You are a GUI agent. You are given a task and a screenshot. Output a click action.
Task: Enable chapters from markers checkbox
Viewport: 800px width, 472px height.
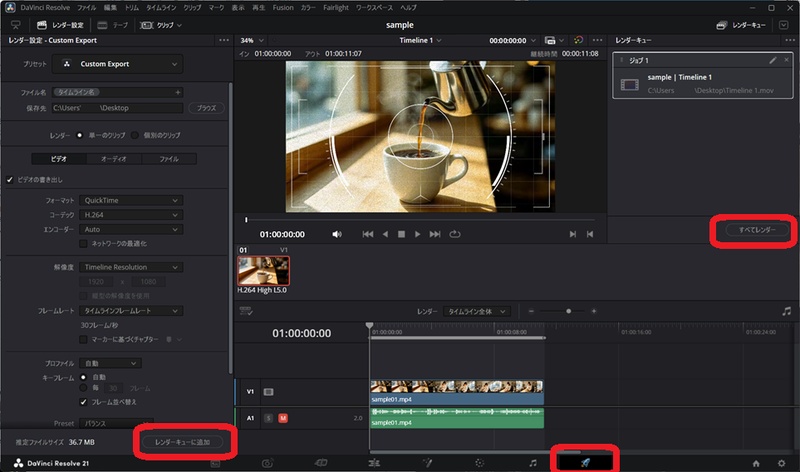click(83, 339)
